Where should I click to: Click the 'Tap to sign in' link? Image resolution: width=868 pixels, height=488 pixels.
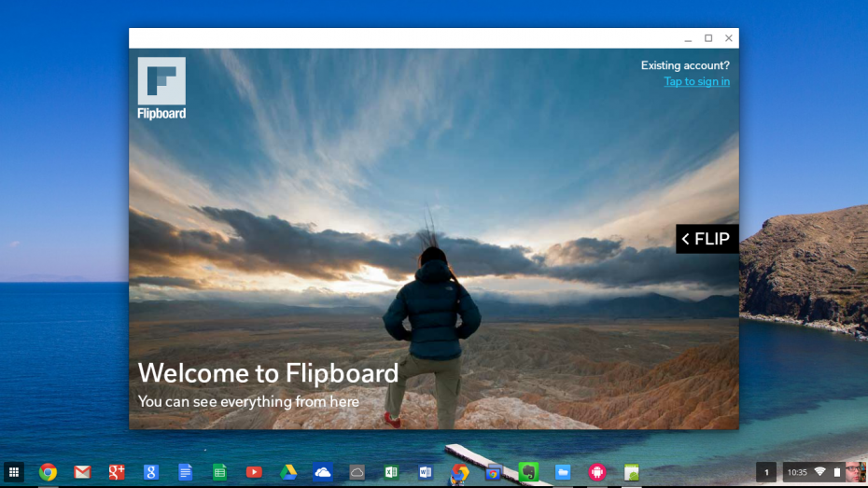point(696,81)
